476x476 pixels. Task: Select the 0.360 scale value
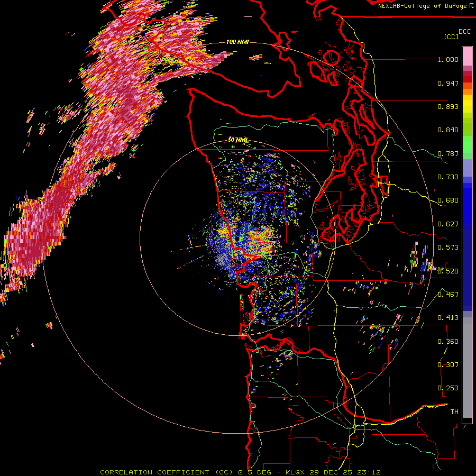[448, 342]
